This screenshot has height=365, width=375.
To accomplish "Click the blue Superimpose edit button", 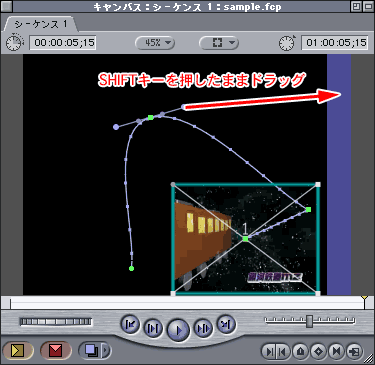I will [x=91, y=350].
